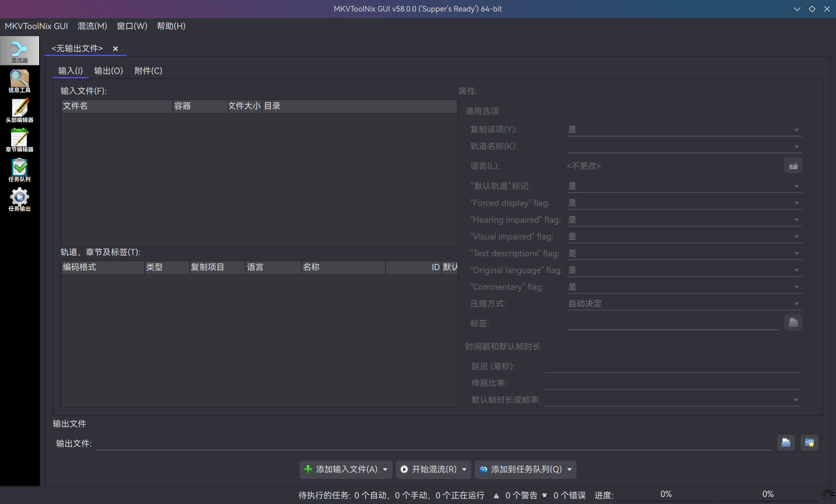Viewport: 836px width, 504px height.
Task: View the 任务队列 job queue
Action: (20, 170)
